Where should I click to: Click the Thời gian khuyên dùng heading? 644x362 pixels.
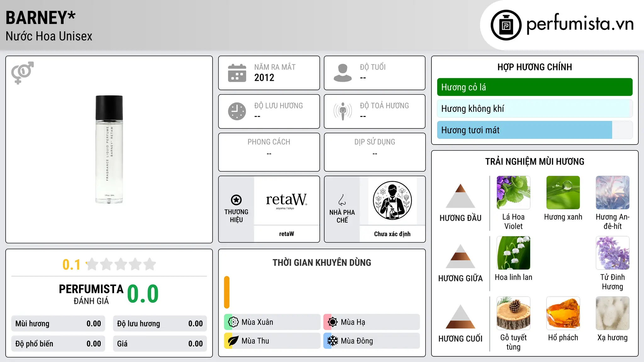pyautogui.click(x=322, y=262)
